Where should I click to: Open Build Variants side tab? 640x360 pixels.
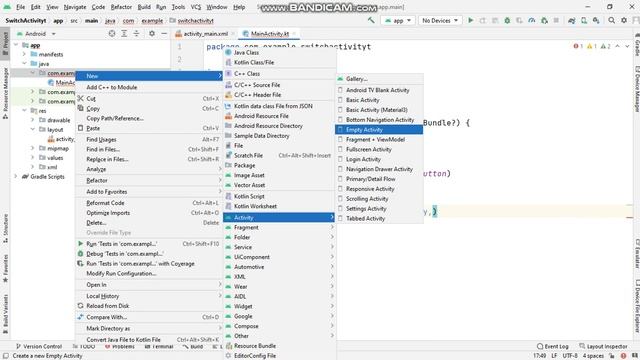point(5,313)
